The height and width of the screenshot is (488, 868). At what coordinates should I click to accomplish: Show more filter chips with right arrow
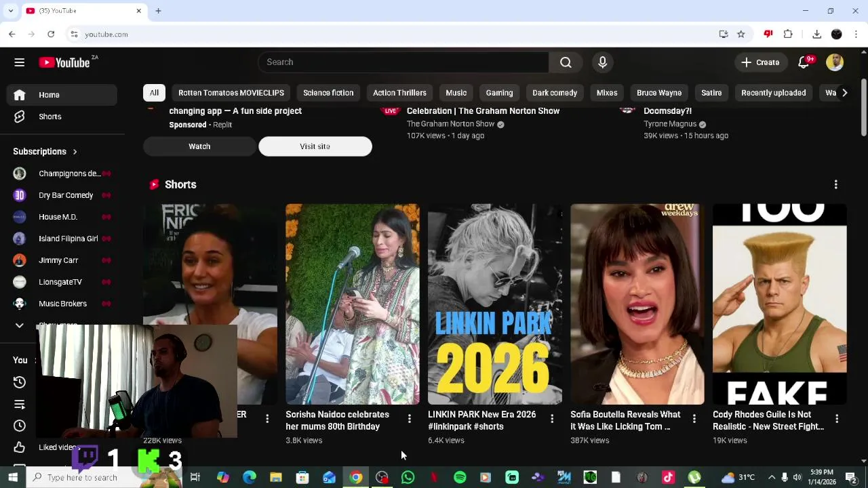tap(844, 93)
